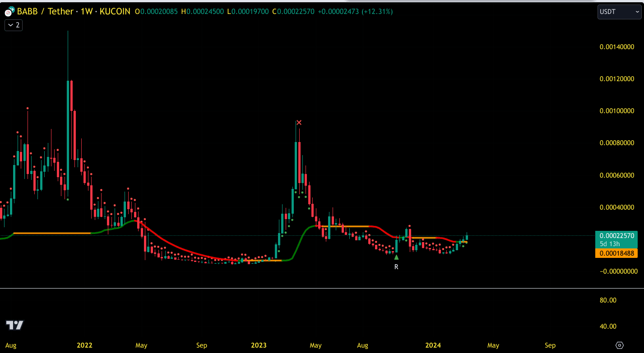Click the 0.00060000 price scale label
This screenshot has height=353, width=644.
click(617, 175)
